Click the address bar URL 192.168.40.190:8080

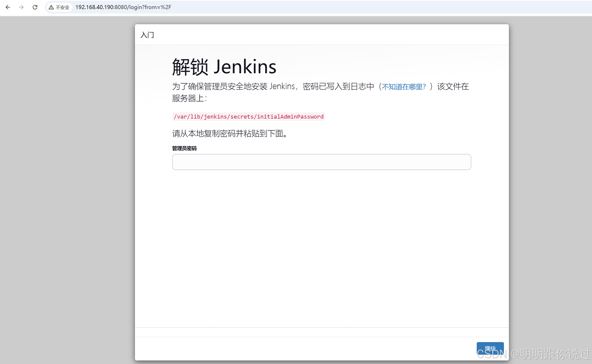[123, 7]
